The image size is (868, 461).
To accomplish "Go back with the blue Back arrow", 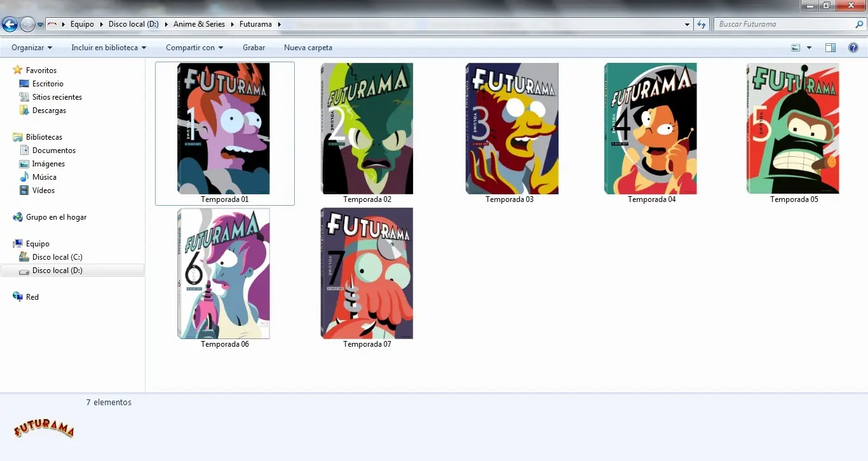I will click(x=10, y=24).
